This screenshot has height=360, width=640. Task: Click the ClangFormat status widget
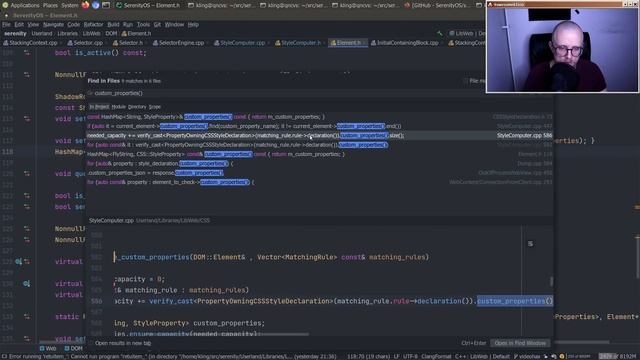(436, 356)
